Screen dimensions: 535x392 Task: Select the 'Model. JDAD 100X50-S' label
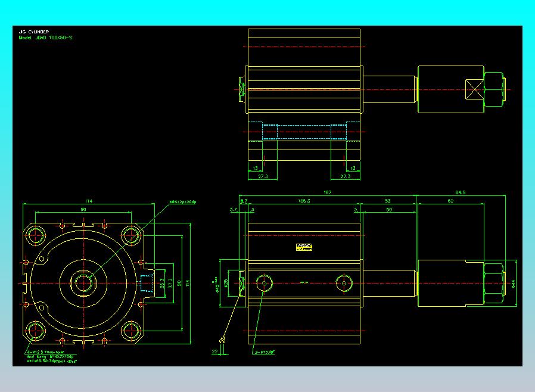tap(45, 38)
